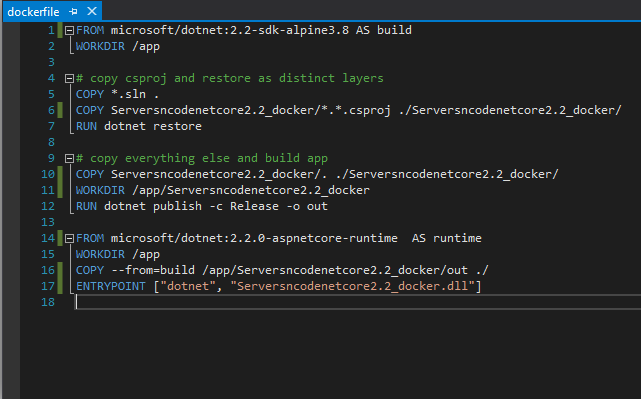
Task: Click WORKDIR keyword on line 2
Action: tap(100, 46)
